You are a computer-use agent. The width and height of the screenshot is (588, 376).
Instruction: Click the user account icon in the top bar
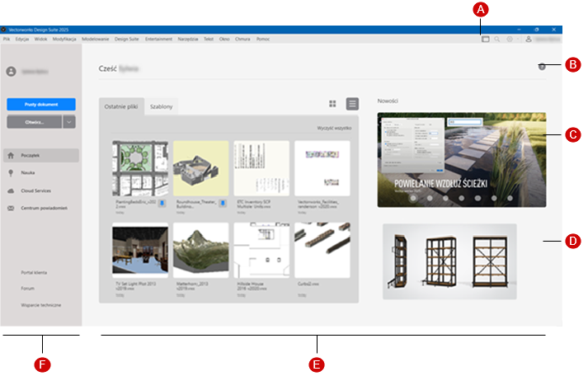click(x=529, y=39)
